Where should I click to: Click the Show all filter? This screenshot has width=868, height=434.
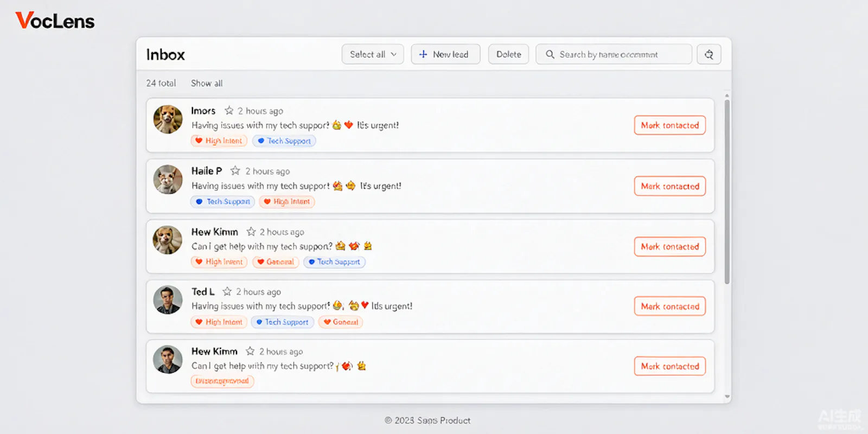point(207,83)
